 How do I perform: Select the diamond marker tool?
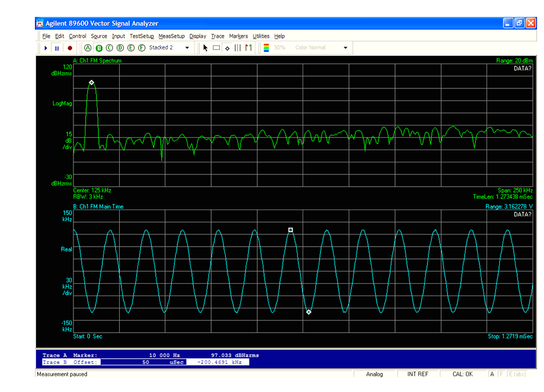[227, 48]
